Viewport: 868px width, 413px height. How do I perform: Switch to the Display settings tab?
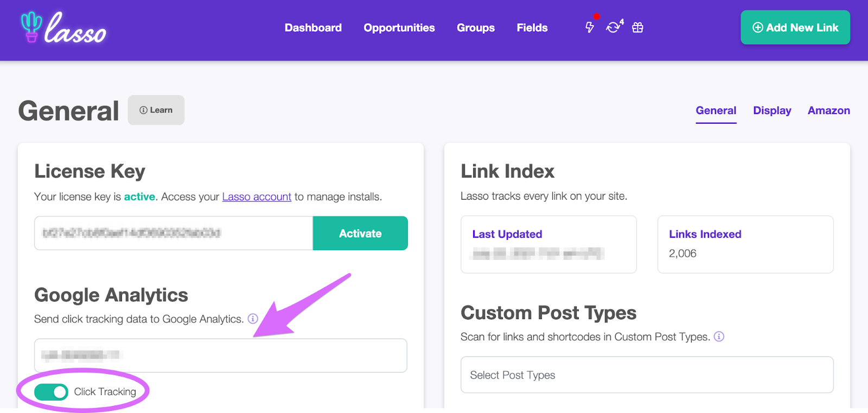click(772, 111)
